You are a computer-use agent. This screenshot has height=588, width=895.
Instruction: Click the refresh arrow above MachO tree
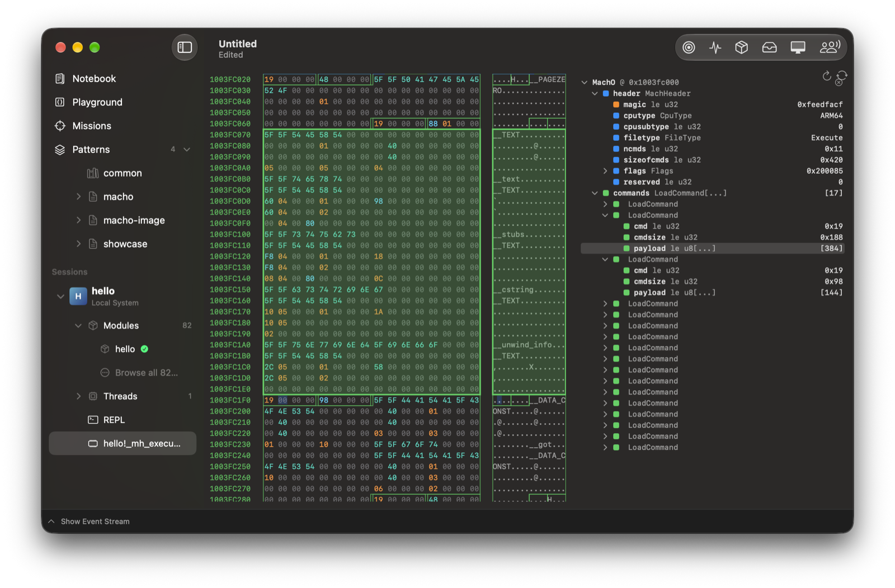(826, 76)
